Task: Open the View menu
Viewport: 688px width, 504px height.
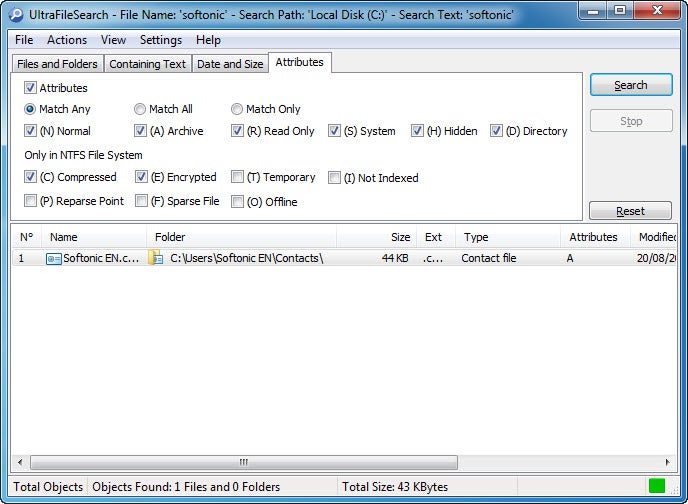Action: 113,40
